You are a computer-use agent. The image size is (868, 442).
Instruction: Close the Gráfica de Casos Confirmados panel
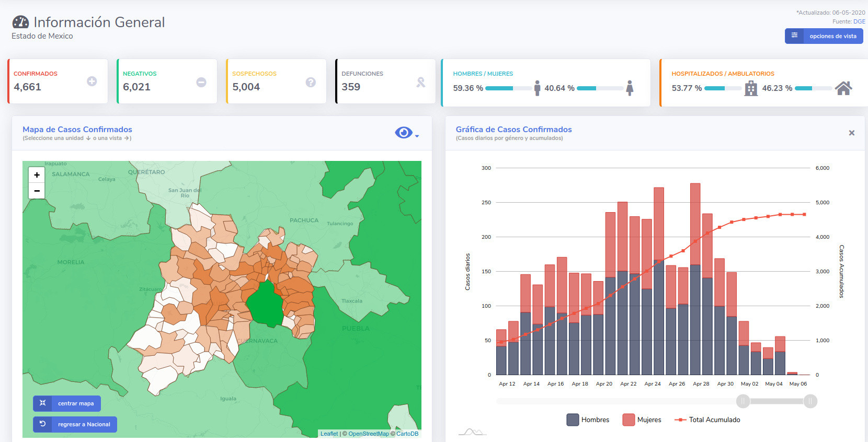[852, 133]
